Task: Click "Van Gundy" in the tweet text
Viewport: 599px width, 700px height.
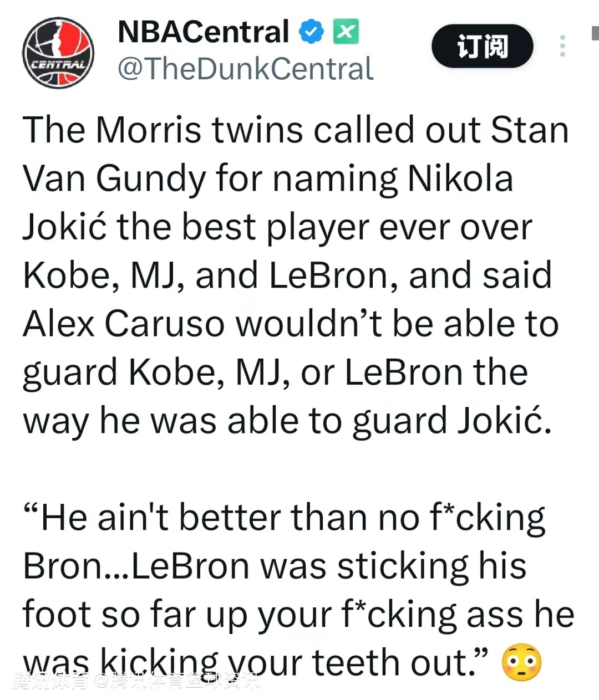Action: tap(114, 179)
